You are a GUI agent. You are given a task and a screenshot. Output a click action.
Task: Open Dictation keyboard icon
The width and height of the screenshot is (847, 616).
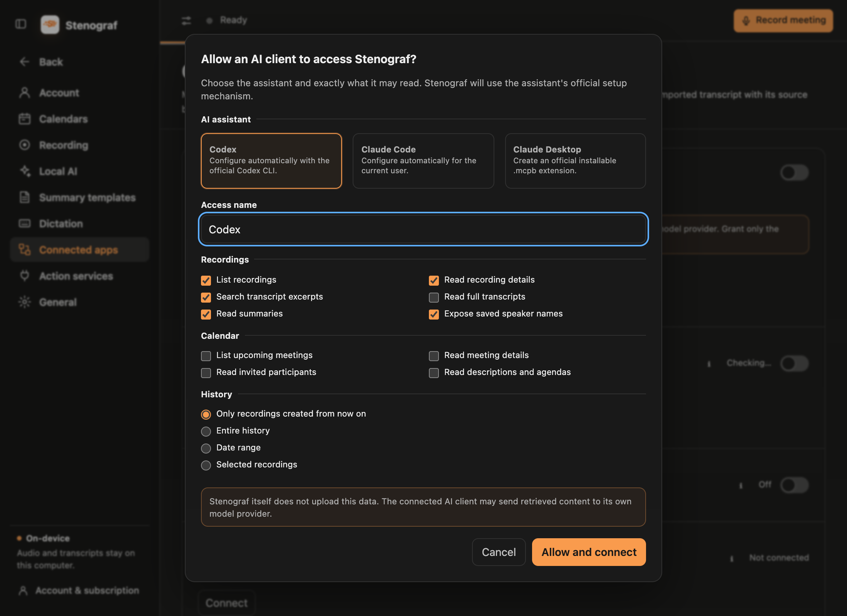pyautogui.click(x=25, y=223)
